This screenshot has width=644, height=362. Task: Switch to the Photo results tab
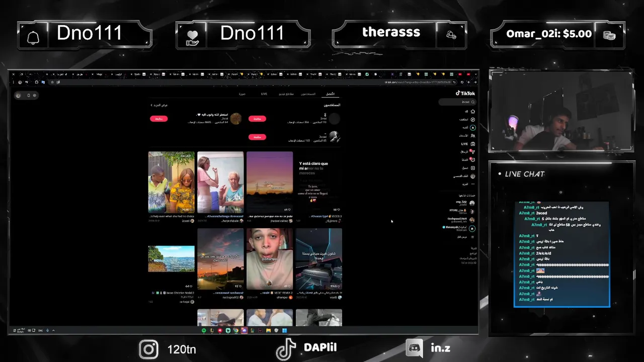point(242,94)
